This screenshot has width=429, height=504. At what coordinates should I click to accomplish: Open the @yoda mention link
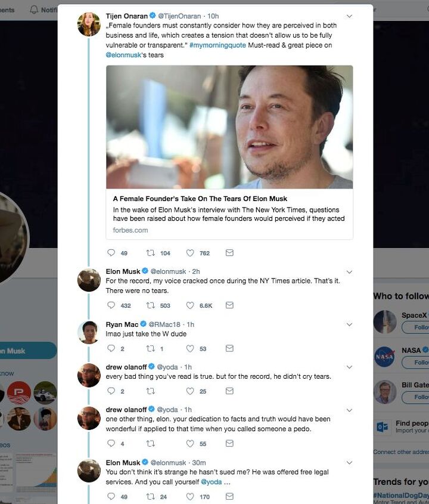[x=212, y=481]
